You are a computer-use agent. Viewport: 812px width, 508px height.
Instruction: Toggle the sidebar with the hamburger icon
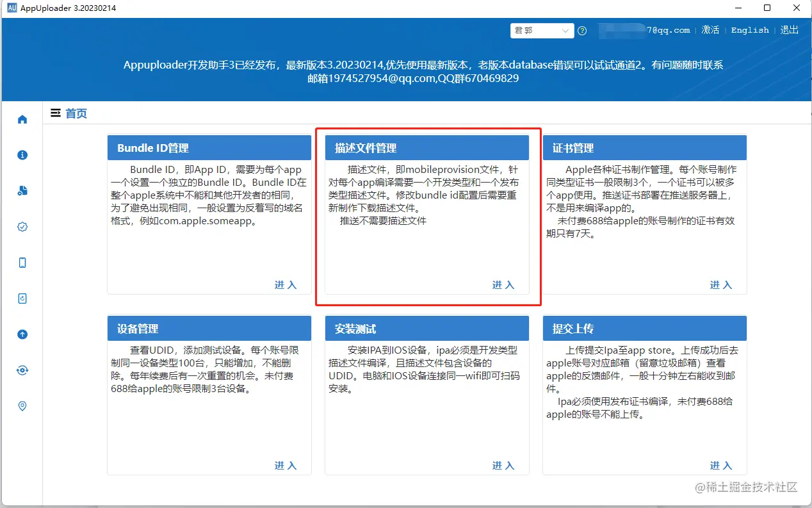(x=56, y=113)
